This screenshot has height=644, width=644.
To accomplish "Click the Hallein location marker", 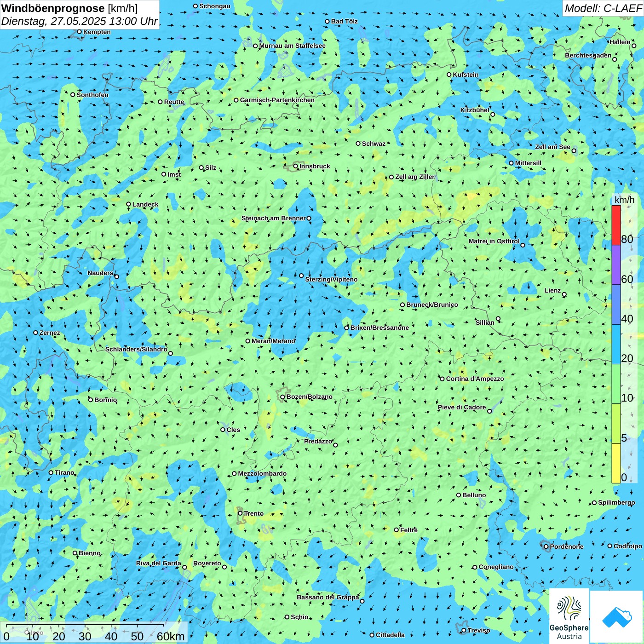I will coord(634,46).
